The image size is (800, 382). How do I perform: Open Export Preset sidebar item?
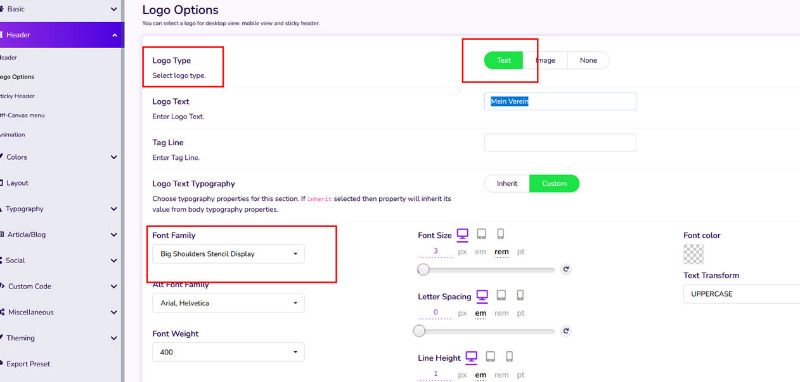pyautogui.click(x=28, y=364)
